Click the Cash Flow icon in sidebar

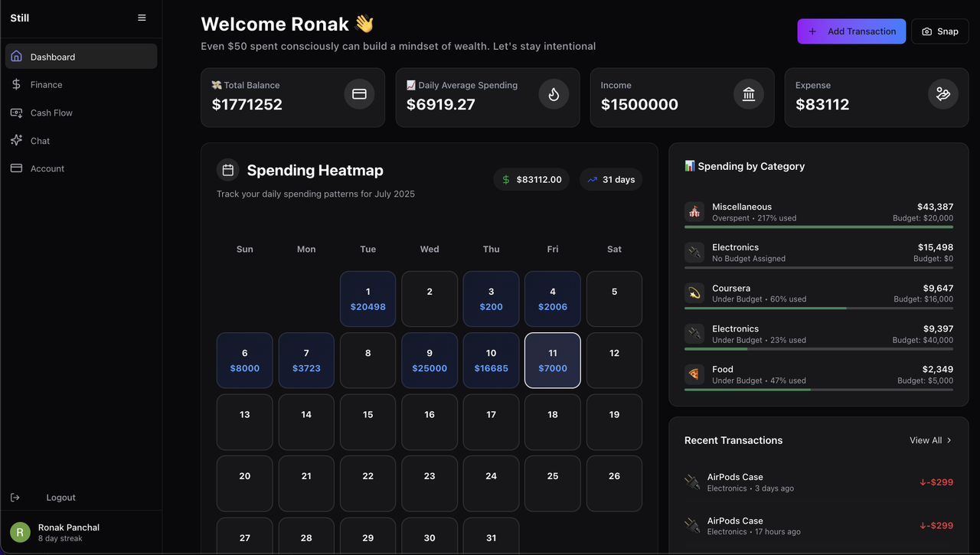[x=16, y=113]
